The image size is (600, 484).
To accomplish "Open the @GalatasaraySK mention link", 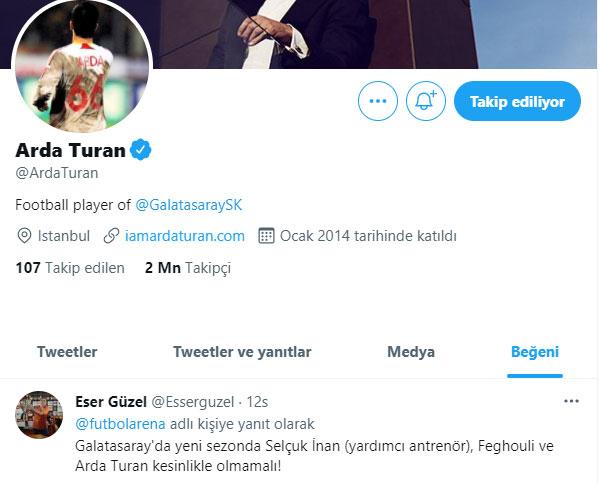I will coord(189,205).
